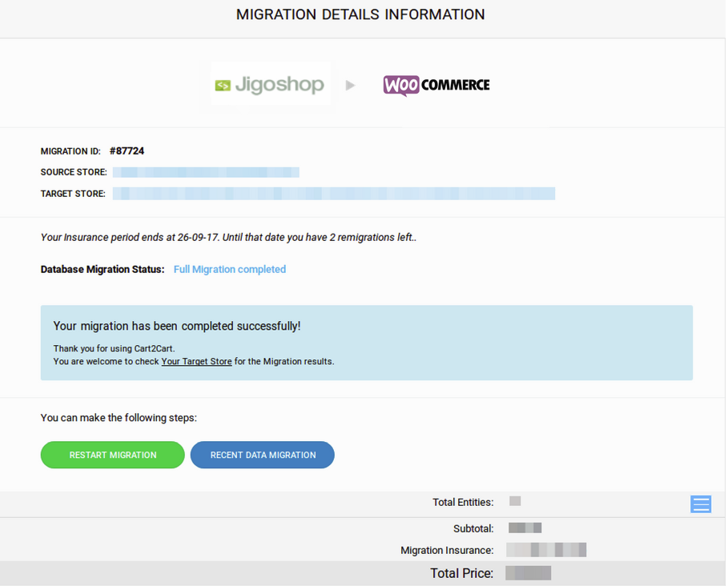Click the 'Total Entities:' label
728x586 pixels.
coord(463,502)
